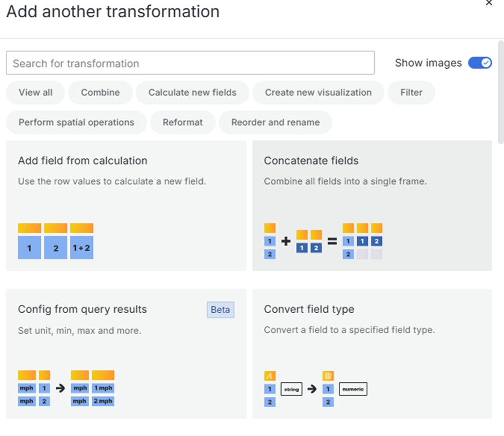
Task: Select Perform spatial operations chip
Action: [x=76, y=122]
